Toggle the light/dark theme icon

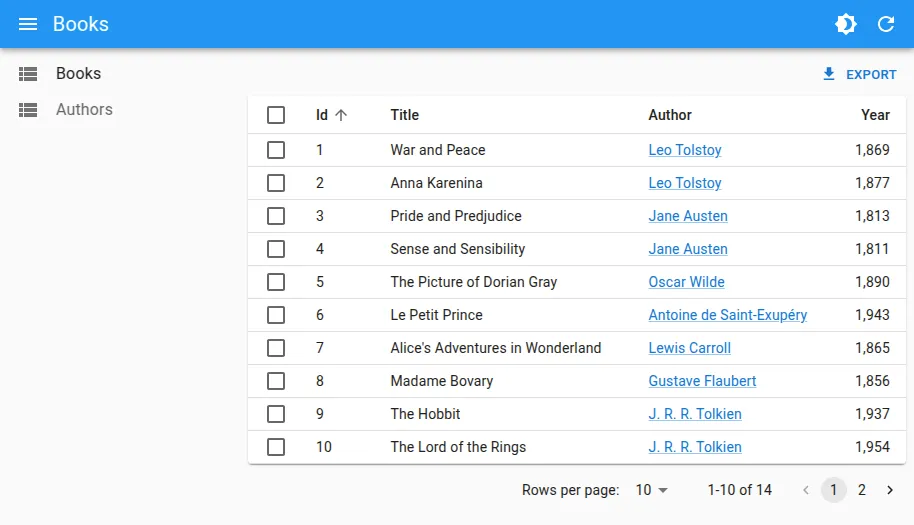(846, 24)
